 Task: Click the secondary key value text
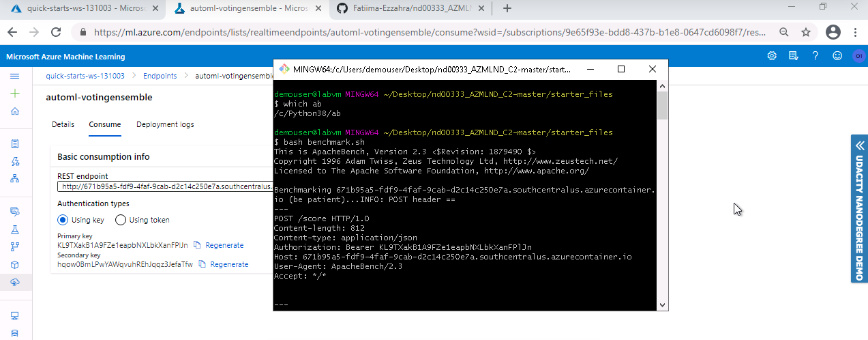pos(125,264)
